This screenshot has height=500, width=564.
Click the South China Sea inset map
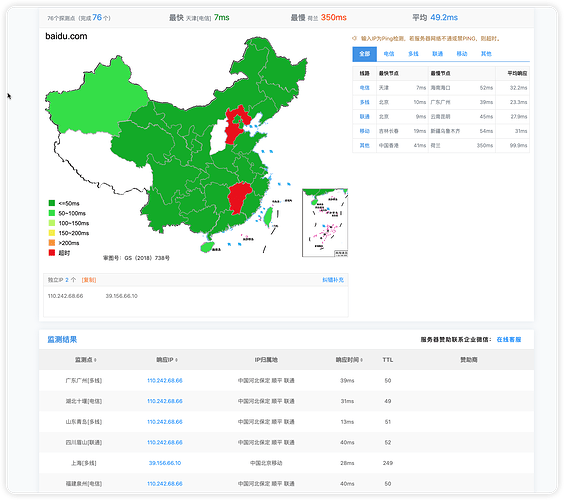(325, 222)
